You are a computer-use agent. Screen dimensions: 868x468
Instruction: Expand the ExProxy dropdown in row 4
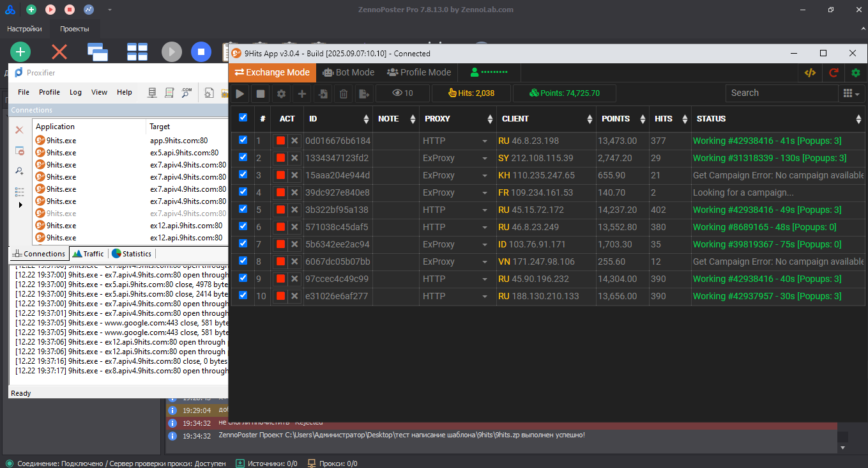click(485, 192)
